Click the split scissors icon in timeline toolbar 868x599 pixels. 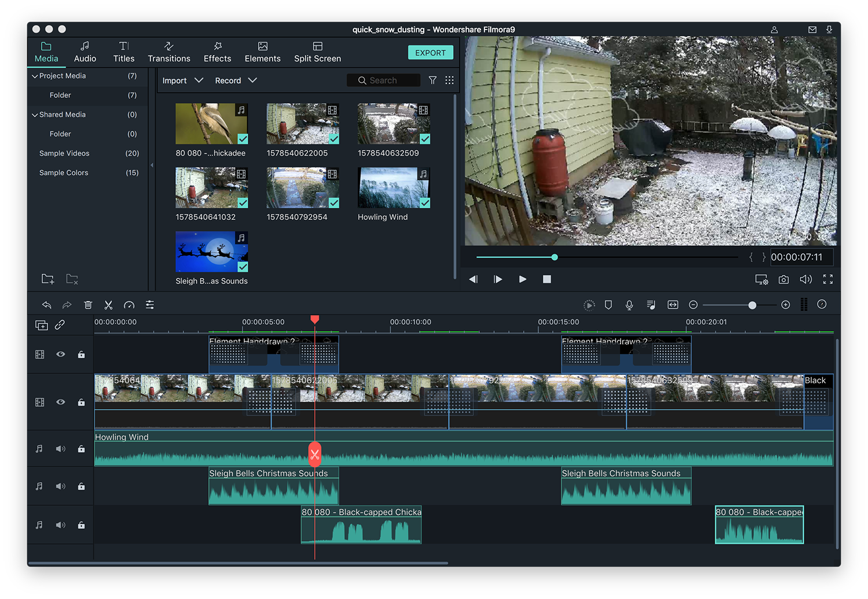[x=108, y=305]
